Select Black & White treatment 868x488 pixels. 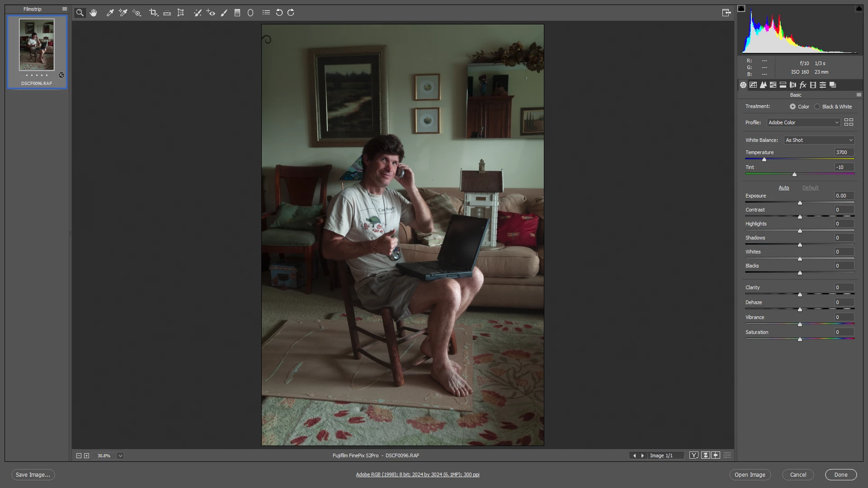[x=817, y=107]
